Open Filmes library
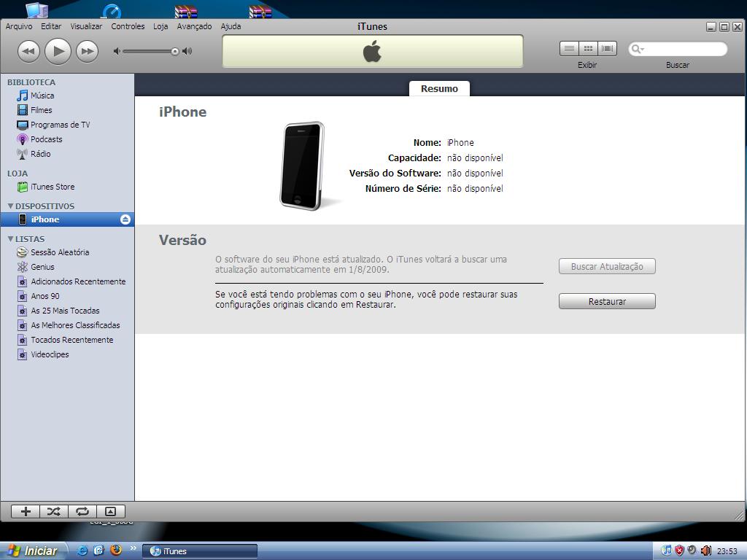 pyautogui.click(x=67, y=110)
